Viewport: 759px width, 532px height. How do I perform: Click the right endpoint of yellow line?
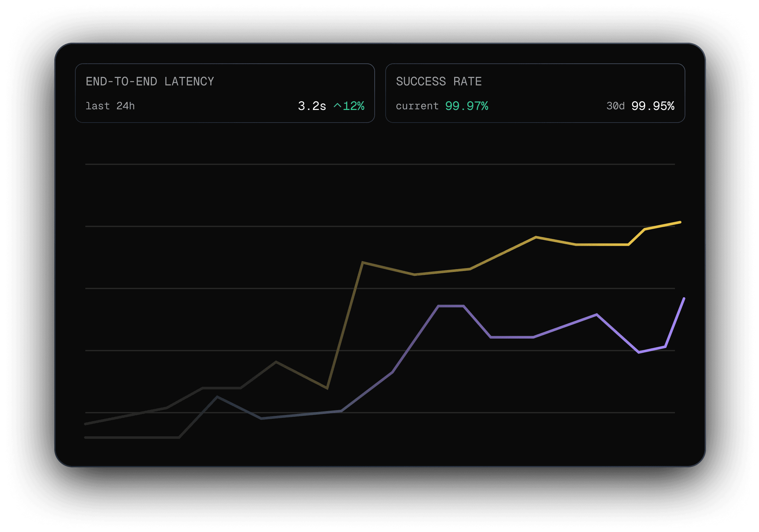coord(680,222)
